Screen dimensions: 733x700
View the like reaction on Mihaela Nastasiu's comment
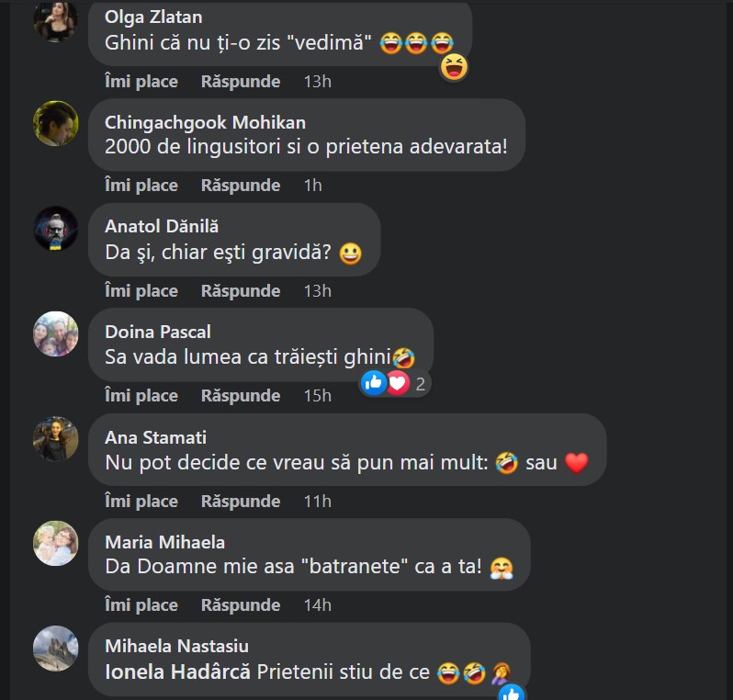point(512,693)
